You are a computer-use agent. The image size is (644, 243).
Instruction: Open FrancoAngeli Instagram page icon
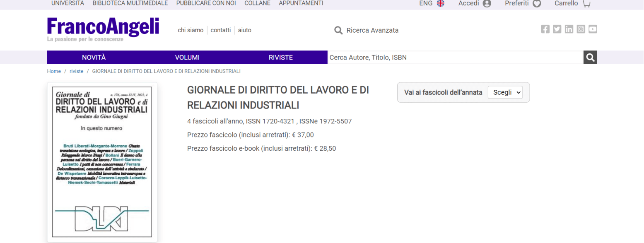[581, 29]
